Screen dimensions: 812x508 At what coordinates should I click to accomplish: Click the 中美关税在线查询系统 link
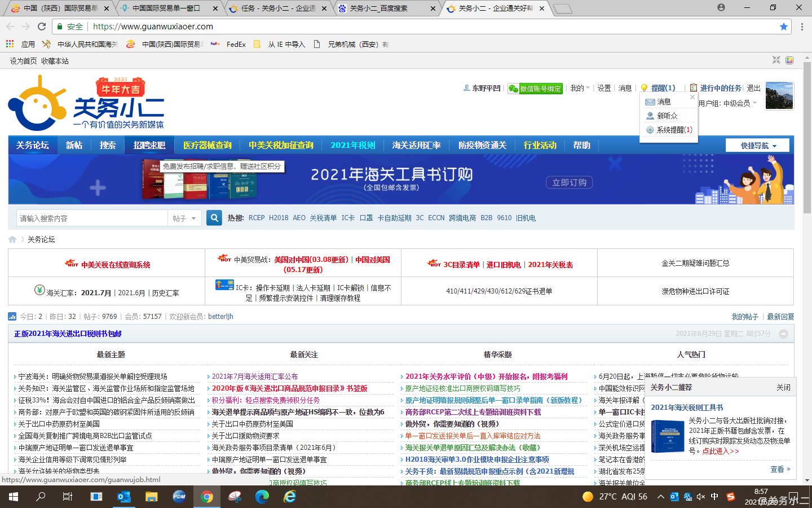(116, 265)
